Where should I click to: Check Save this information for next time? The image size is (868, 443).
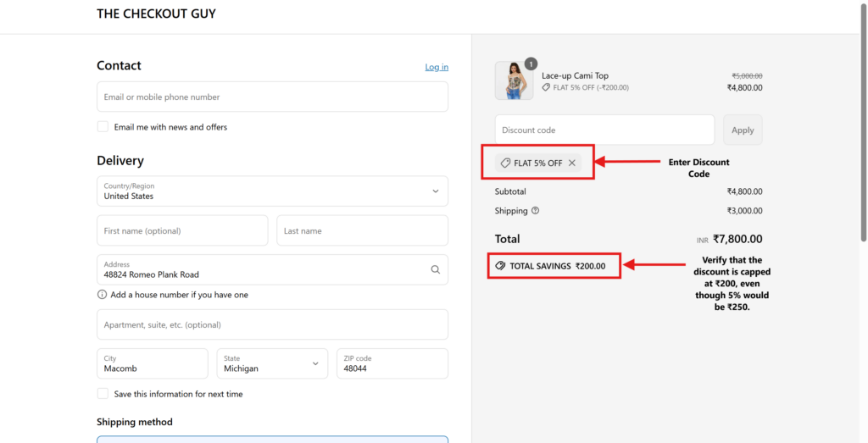103,394
